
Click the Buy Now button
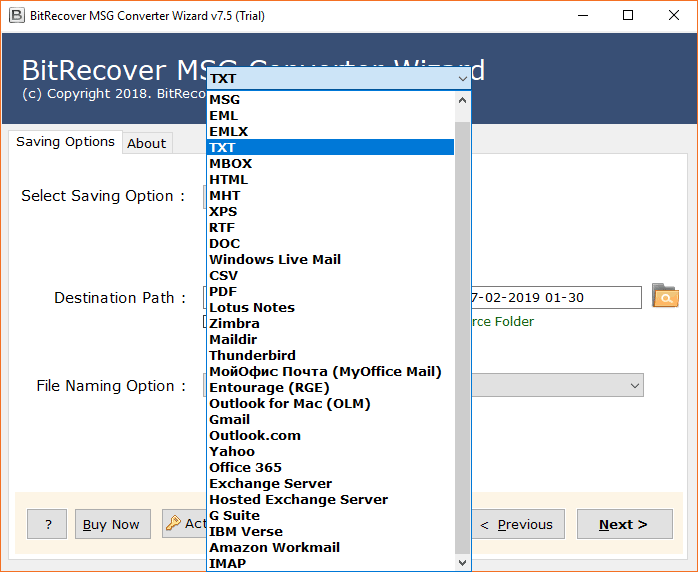113,524
